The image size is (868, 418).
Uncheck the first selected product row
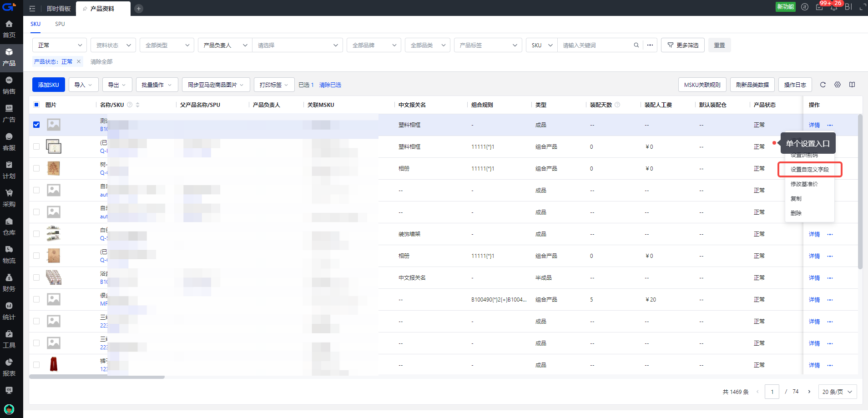pyautogui.click(x=36, y=125)
